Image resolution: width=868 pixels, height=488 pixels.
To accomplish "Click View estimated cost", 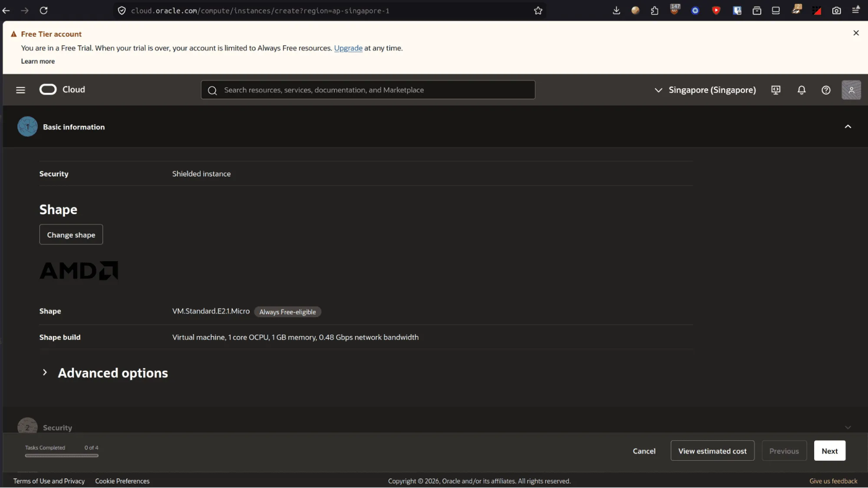I will click(713, 451).
